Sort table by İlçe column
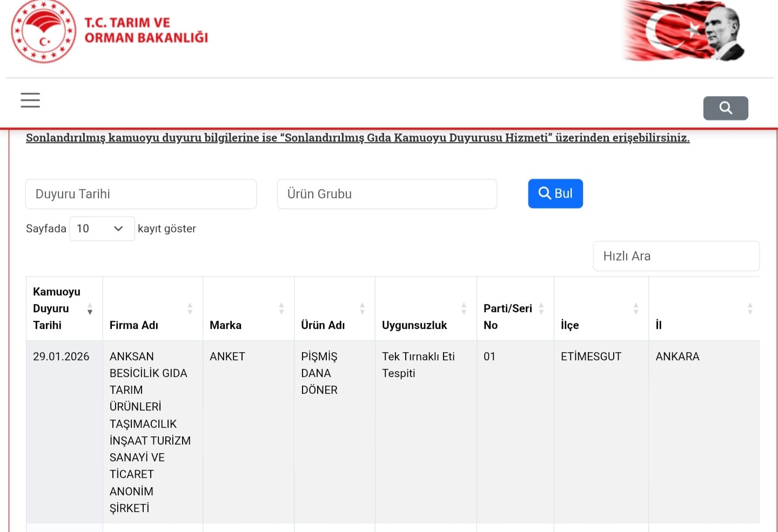The image size is (778, 532). pos(636,308)
